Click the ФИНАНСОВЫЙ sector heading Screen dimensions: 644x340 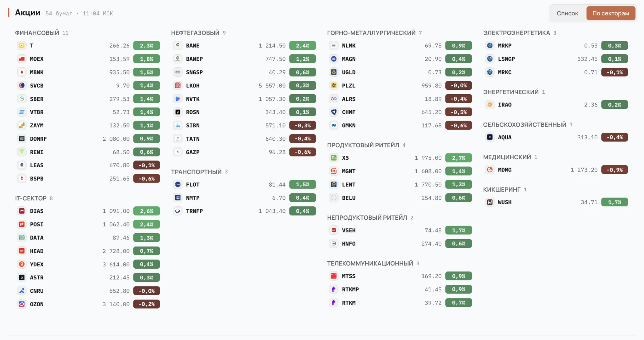[37, 33]
